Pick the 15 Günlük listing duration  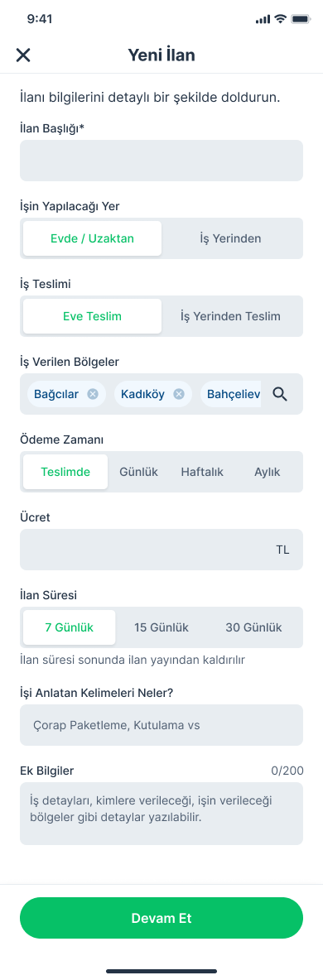[x=161, y=627]
